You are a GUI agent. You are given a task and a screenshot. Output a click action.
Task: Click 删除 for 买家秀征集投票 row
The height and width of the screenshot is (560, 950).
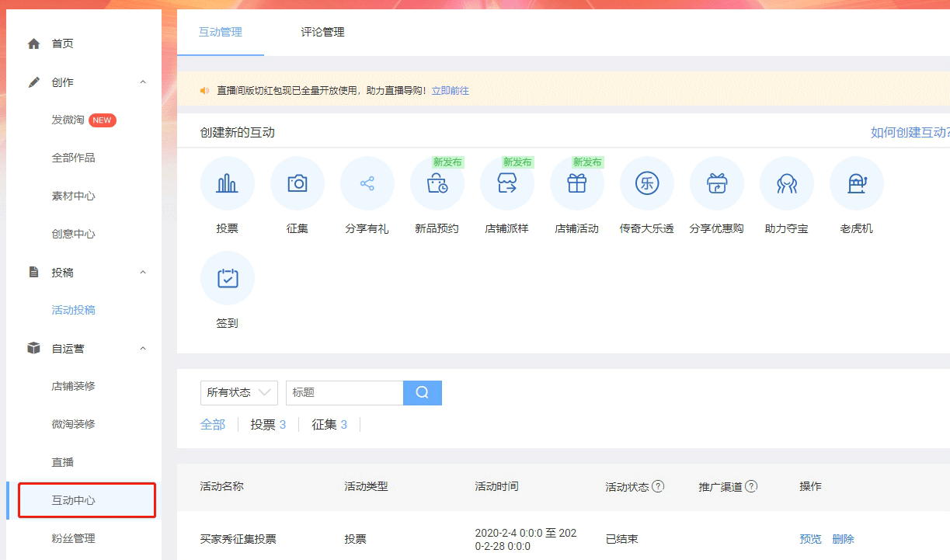[843, 539]
